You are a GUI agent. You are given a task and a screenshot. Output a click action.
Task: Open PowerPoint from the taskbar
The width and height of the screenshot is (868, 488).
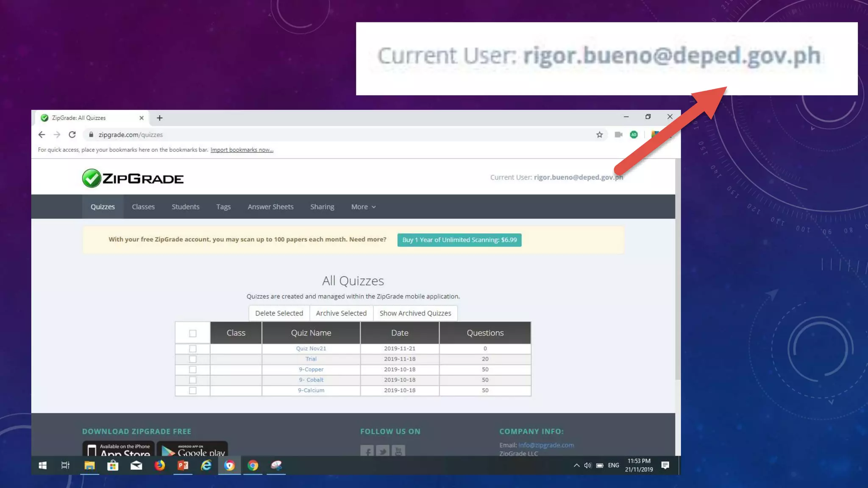[183, 466]
